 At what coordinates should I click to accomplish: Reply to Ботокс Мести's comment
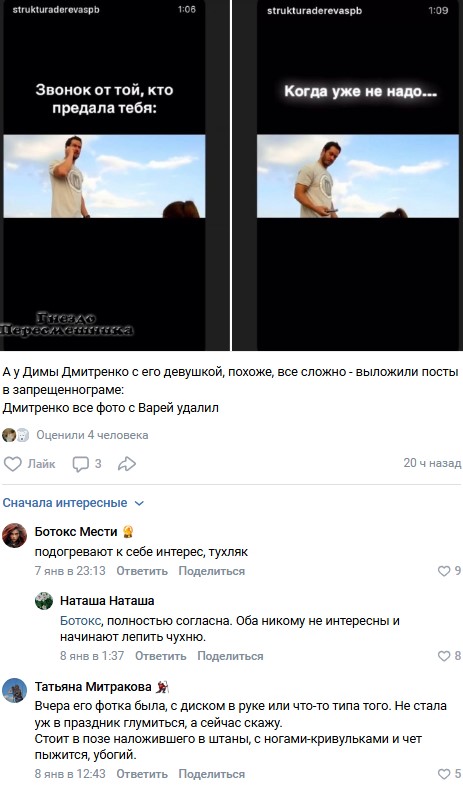point(142,571)
